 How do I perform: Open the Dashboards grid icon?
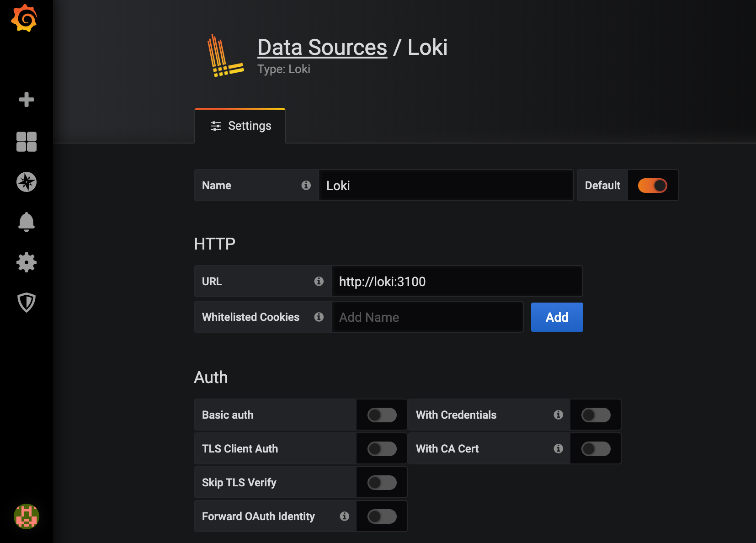click(27, 142)
